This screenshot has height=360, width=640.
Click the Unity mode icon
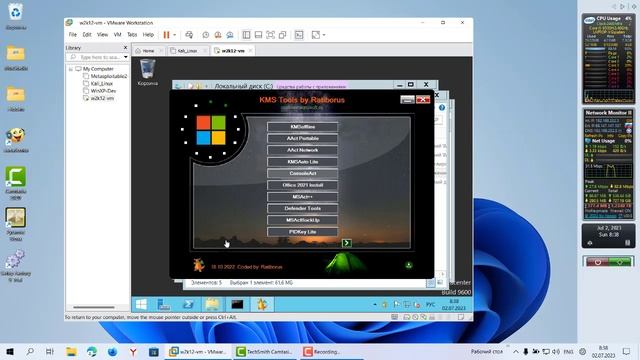282,35
